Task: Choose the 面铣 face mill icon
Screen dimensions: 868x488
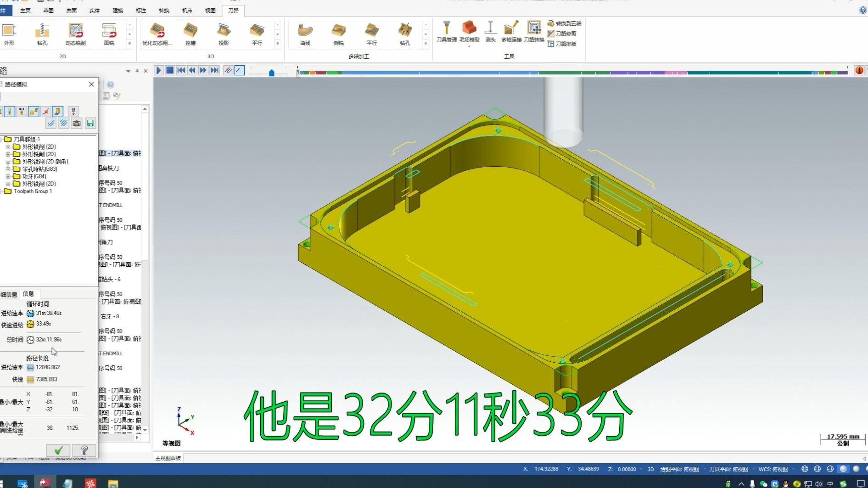Action: 109,34
